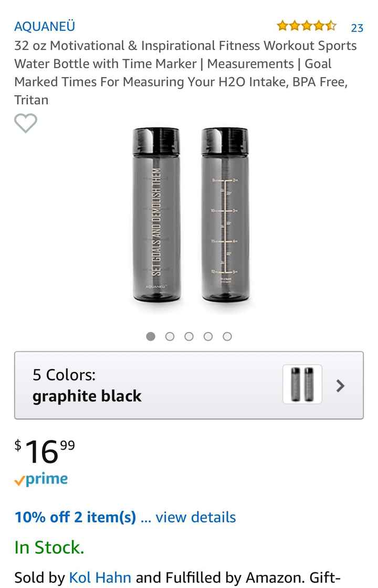This screenshot has height=588, width=378.
Task: Go to the fifth image carousel dot
Action: coord(227,336)
